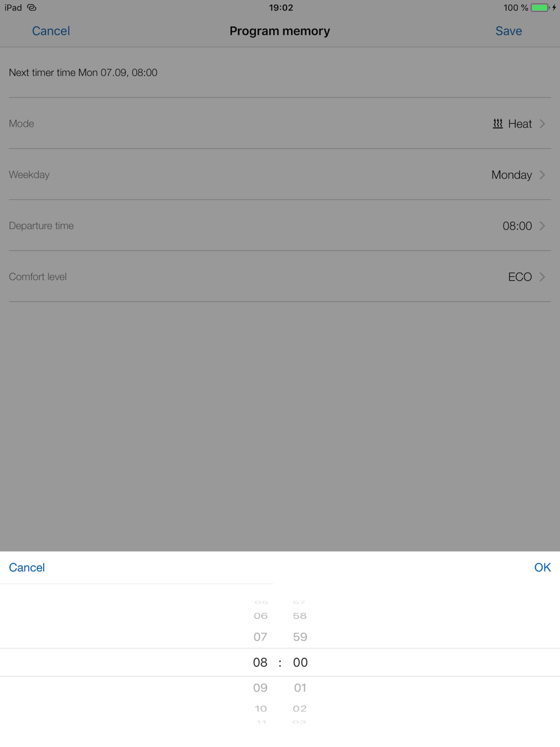Open Mode options via chevron
The width and height of the screenshot is (560, 747).
click(542, 124)
